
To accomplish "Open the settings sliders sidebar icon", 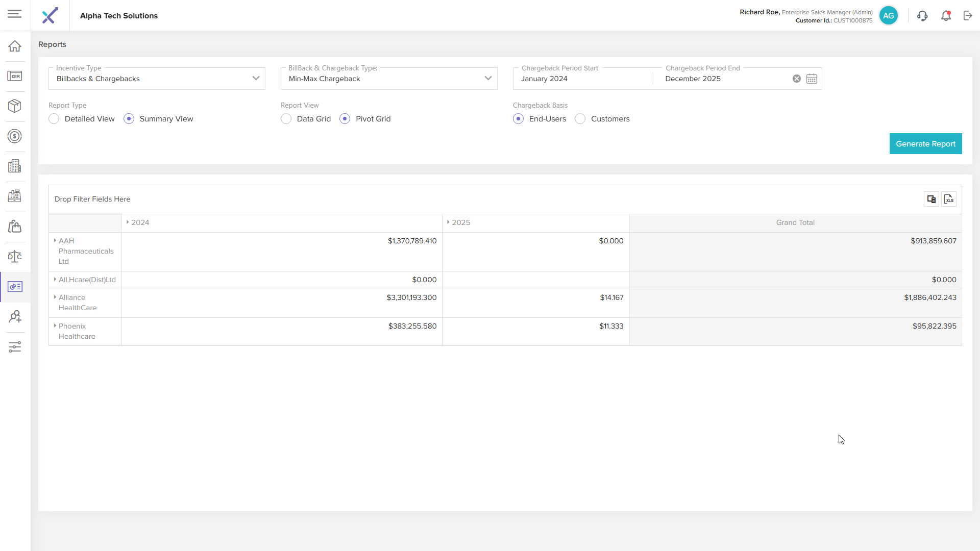I will [x=15, y=347].
